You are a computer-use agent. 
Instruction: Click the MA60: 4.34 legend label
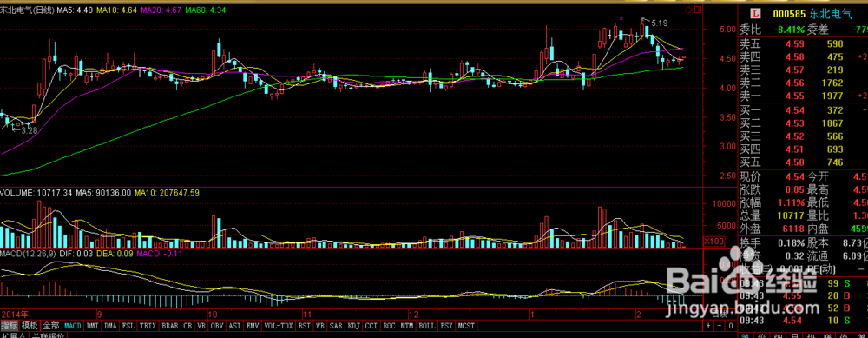tap(205, 10)
